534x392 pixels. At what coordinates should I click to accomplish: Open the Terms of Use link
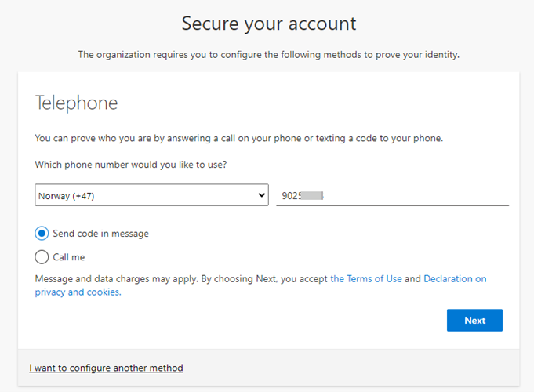(x=366, y=278)
